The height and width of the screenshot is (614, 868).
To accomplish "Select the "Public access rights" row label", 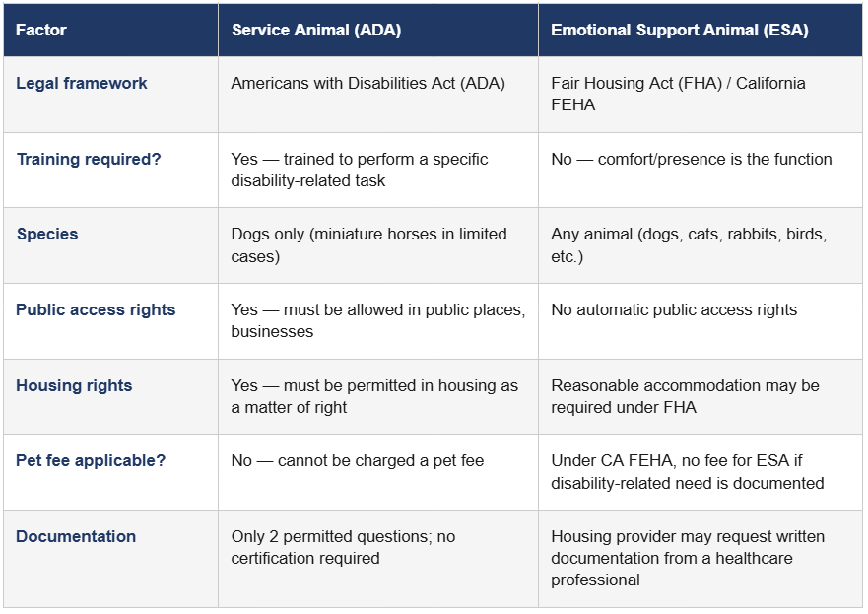I will coord(96,310).
